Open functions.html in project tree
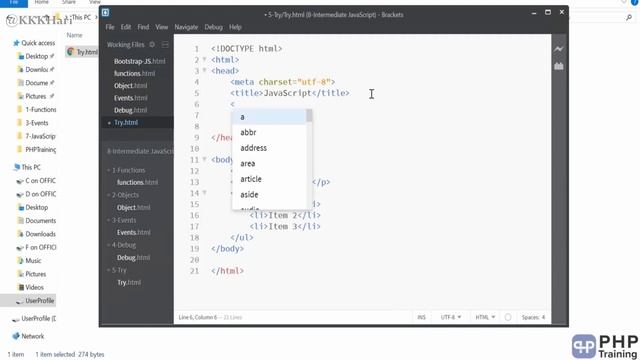 [137, 182]
